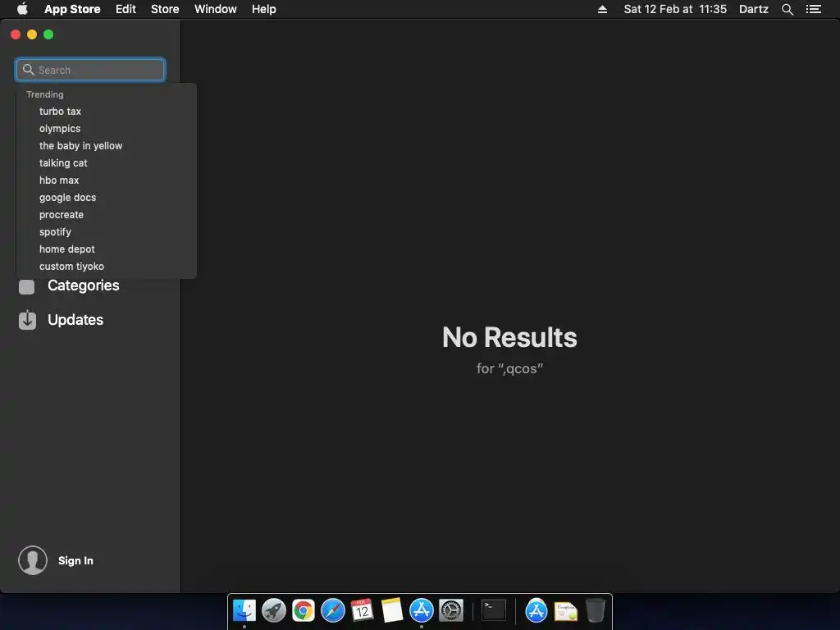Click the Updates download arrow icon
840x630 pixels.
[27, 320]
